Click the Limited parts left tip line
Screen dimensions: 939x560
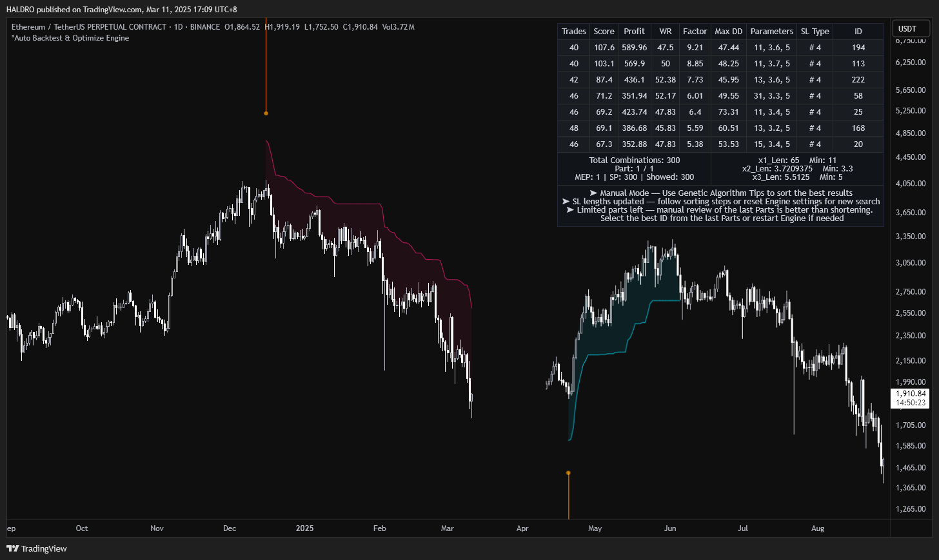(x=721, y=210)
